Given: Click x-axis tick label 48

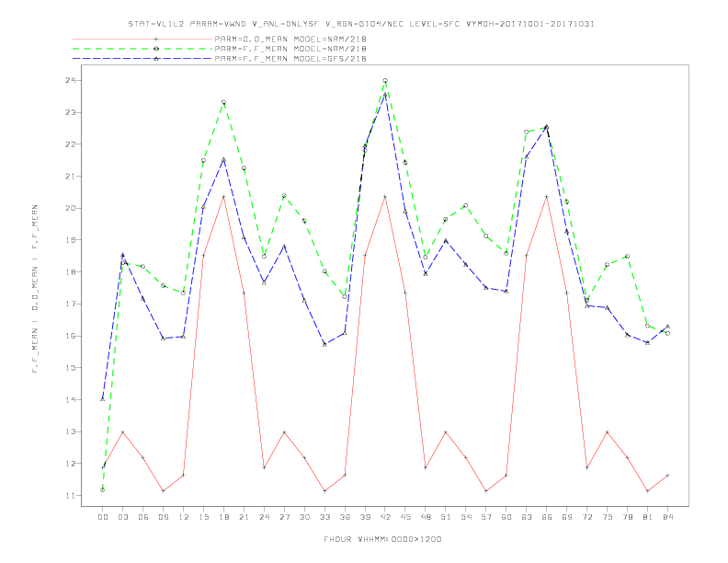Looking at the screenshot, I should pyautogui.click(x=426, y=517).
